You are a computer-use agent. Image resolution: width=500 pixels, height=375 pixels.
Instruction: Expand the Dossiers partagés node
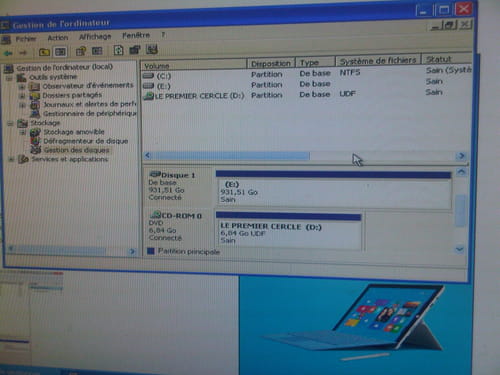click(22, 96)
